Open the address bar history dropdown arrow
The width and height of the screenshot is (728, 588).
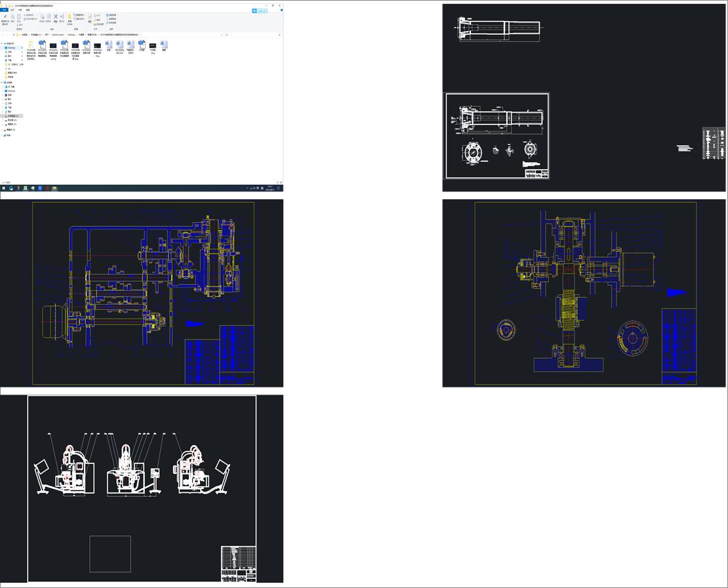pos(222,35)
